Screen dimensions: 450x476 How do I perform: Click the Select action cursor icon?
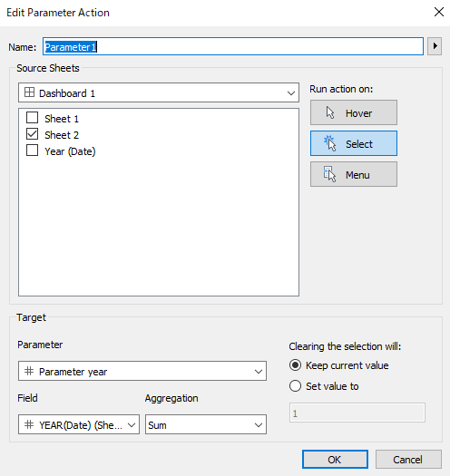[x=330, y=143]
